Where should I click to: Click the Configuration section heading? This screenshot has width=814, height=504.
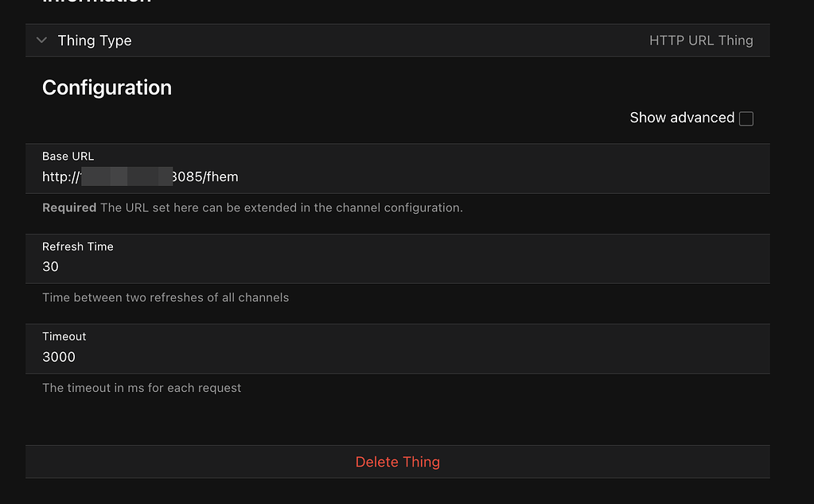(107, 87)
